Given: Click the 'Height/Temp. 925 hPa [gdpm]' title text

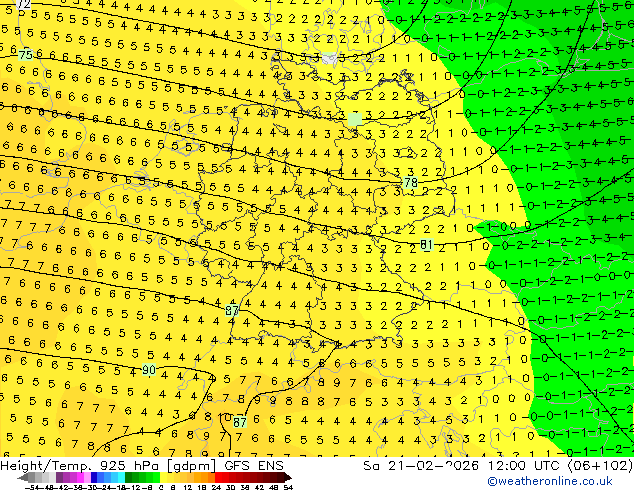Looking at the screenshot, I should point(108,466).
